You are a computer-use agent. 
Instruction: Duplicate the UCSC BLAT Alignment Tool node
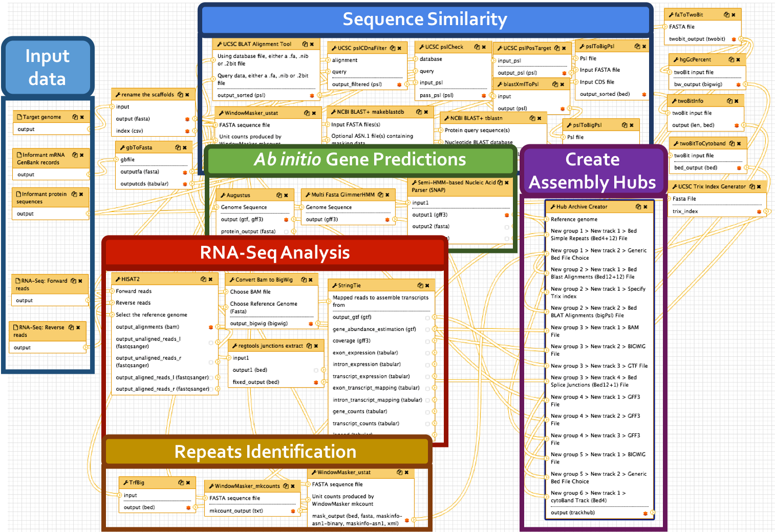(305, 44)
